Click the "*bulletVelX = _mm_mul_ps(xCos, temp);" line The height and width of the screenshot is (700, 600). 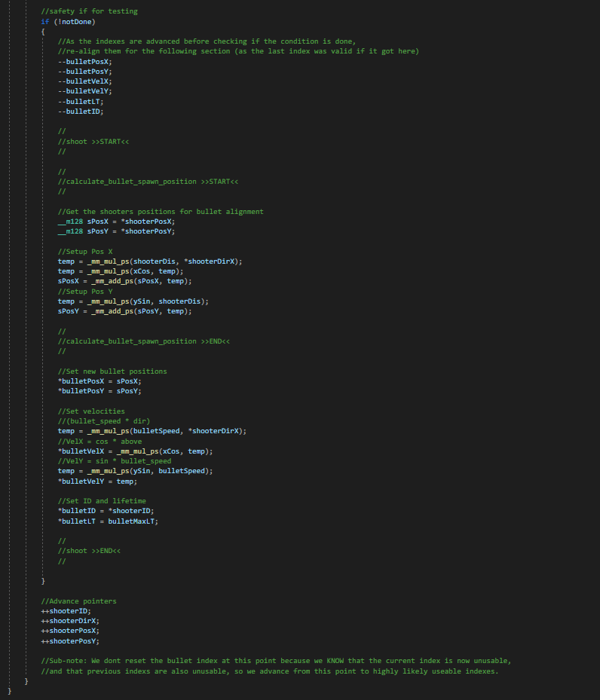coord(135,451)
